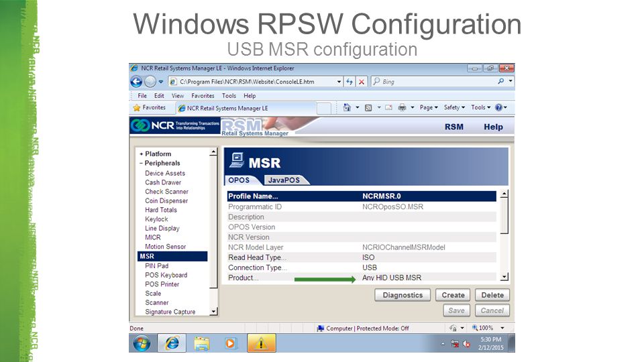This screenshot has width=644, height=362.
Task: Open the Home page icon
Action: [347, 107]
